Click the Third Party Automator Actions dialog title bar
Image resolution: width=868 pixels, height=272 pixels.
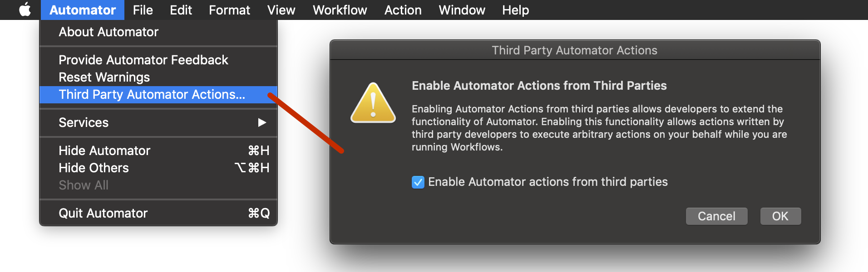coord(574,50)
